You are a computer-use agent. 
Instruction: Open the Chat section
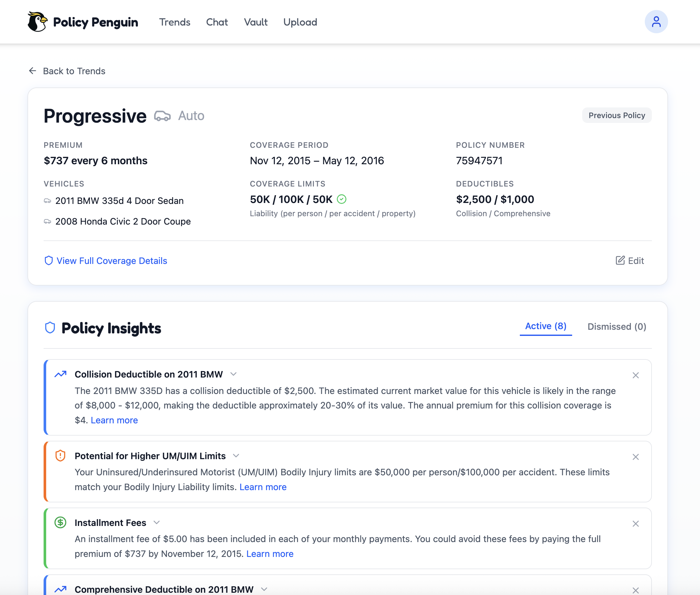point(217,22)
